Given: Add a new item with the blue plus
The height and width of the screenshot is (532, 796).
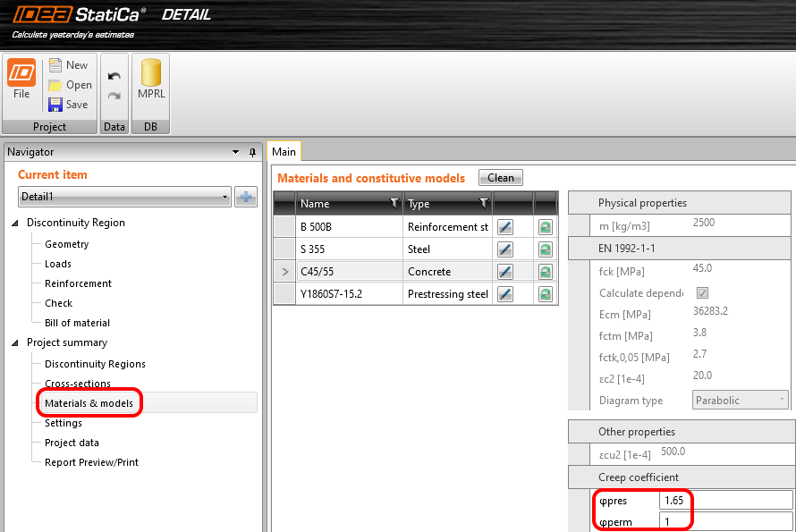Looking at the screenshot, I should (x=246, y=197).
